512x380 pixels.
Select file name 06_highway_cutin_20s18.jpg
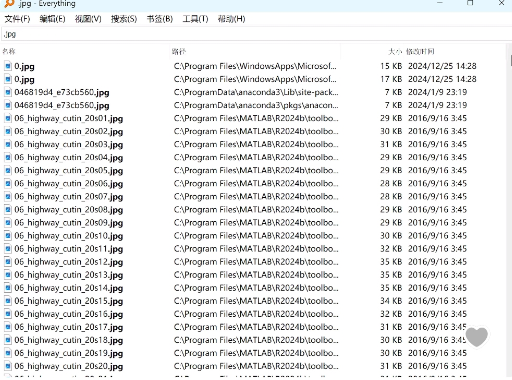[69, 340]
